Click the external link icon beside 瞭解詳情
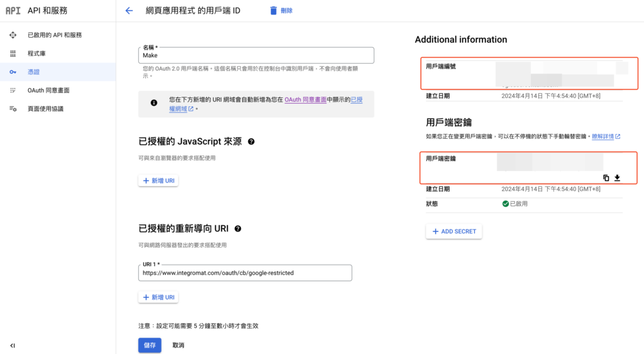This screenshot has height=354, width=644. 618,136
